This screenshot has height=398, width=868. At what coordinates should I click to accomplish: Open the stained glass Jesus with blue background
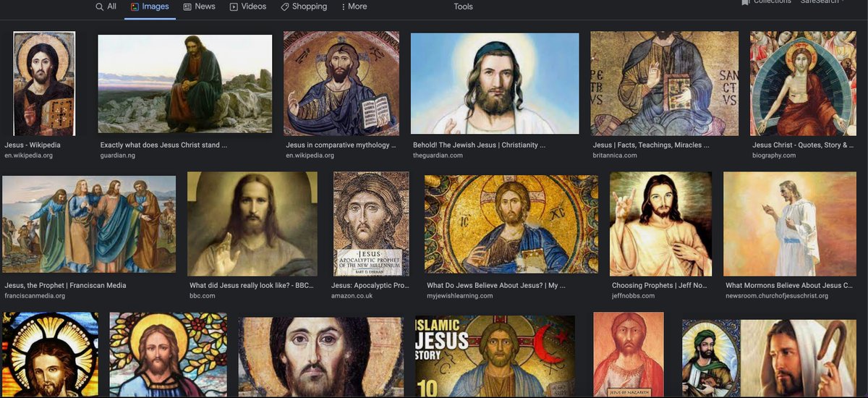tap(169, 355)
